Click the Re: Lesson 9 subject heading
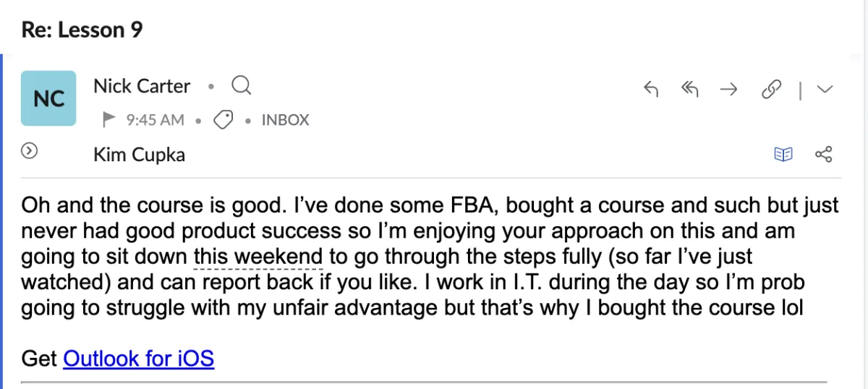Screen dimensions: 868x389 pos(82,30)
